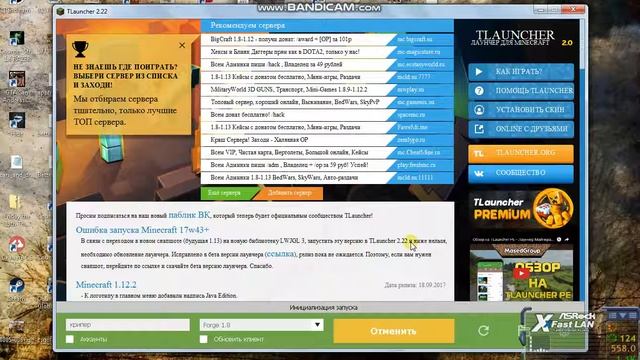Close the yellow trophy tip popup

[x=182, y=45]
